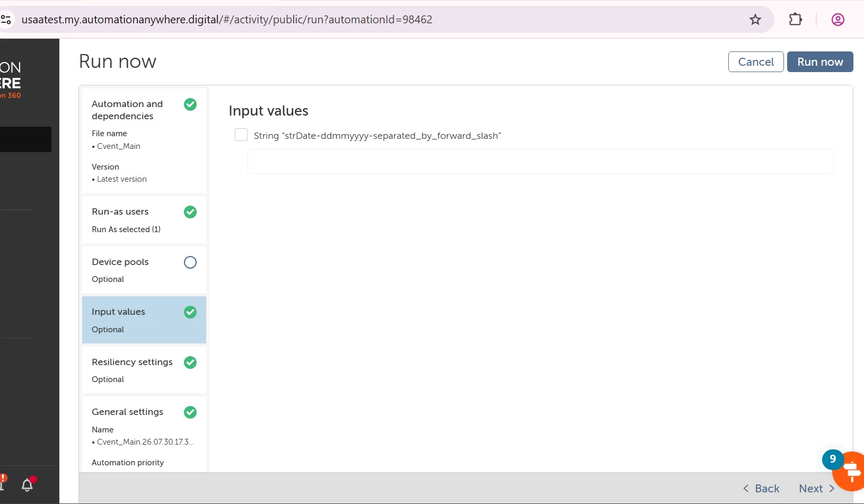The height and width of the screenshot is (504, 864).
Task: Click the Run-as users green checkmark
Action: point(190,212)
